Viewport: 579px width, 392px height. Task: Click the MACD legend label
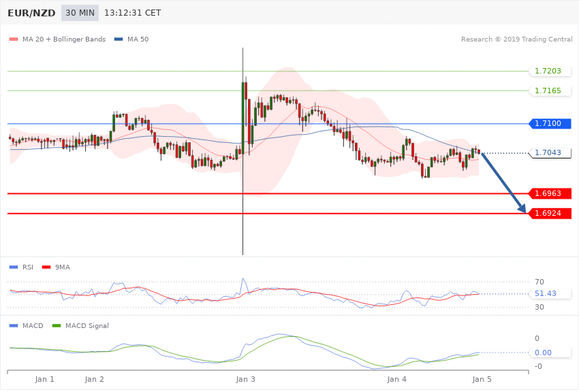33,325
